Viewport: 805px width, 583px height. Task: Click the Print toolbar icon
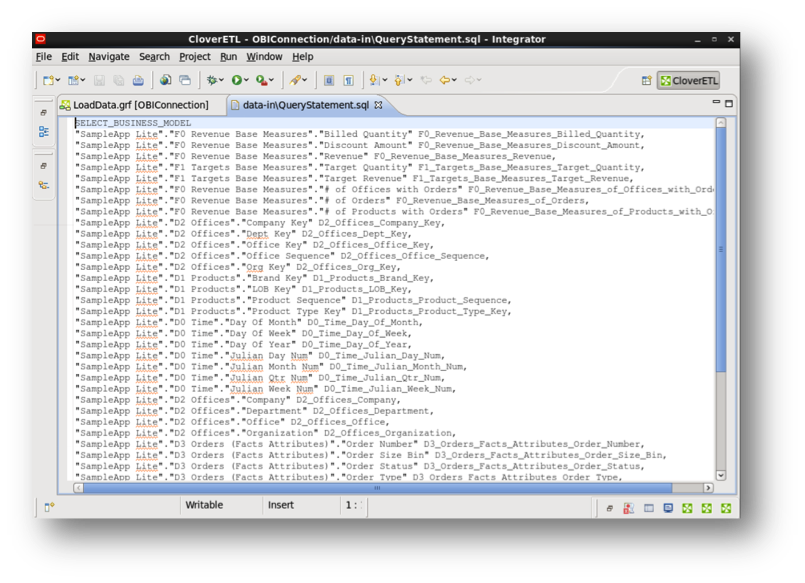[x=138, y=80]
